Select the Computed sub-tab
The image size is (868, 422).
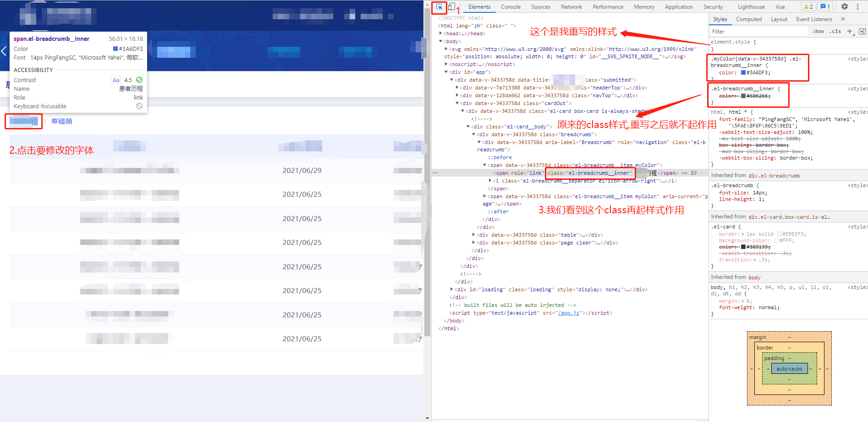click(749, 19)
